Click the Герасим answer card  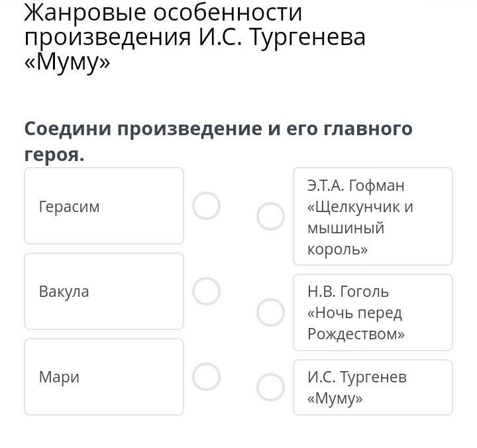pos(104,205)
